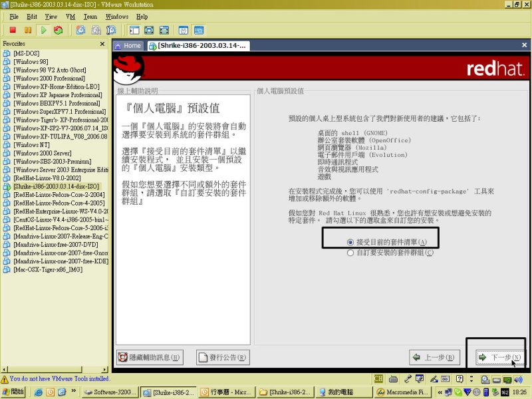Switch to the Home tab
The image size is (532, 399).
click(128, 45)
